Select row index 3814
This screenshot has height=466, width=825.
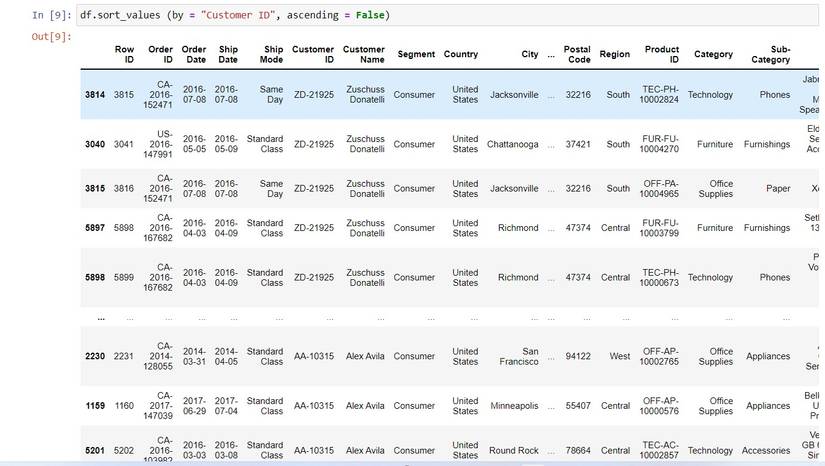pyautogui.click(x=95, y=95)
